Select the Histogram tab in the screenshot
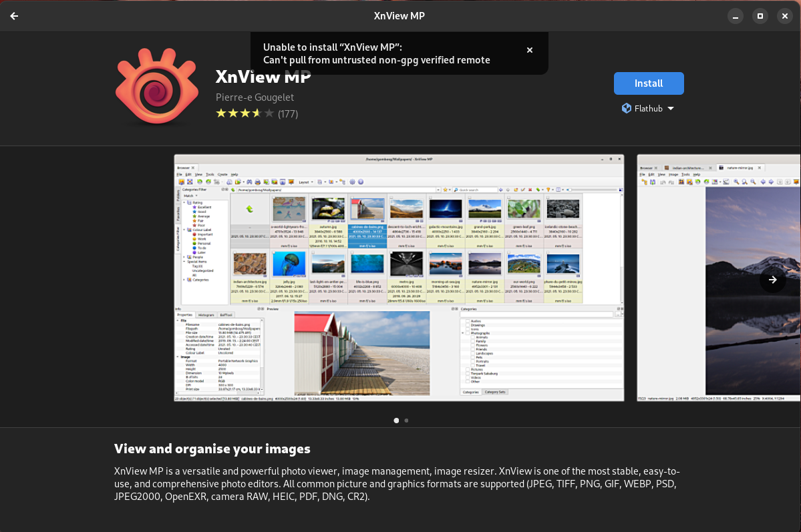 point(206,314)
